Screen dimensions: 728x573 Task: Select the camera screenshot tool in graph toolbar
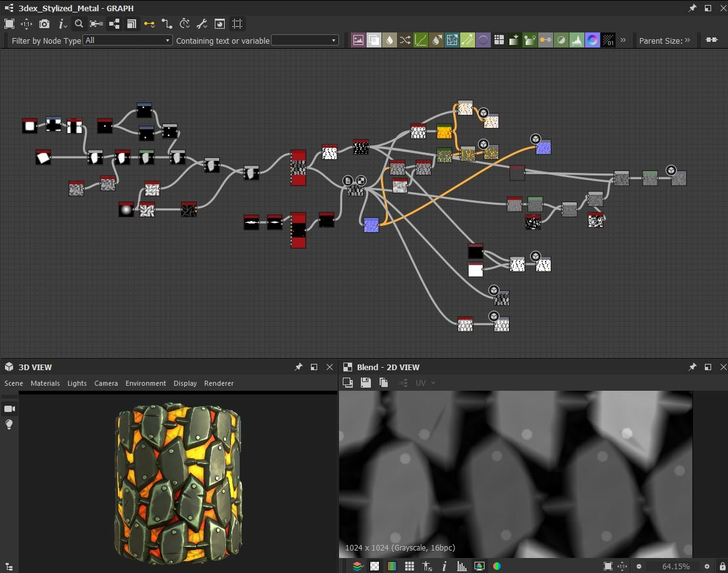point(44,24)
